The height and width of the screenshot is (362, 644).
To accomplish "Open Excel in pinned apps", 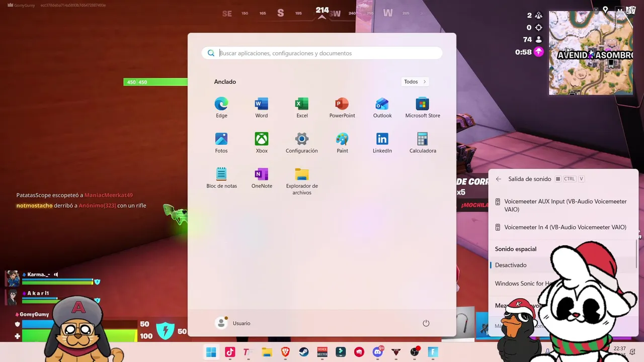I will click(302, 108).
